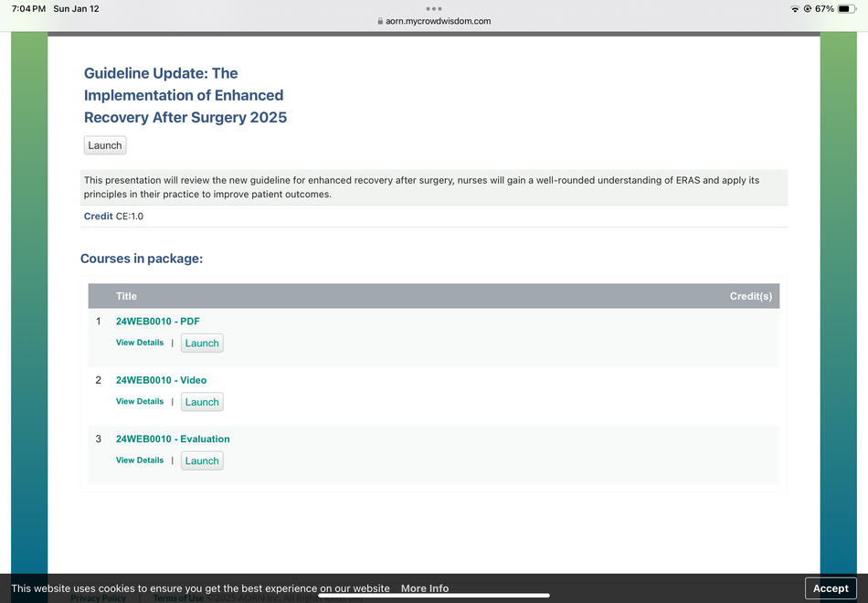The image size is (868, 603).
Task: Launch the Guideline Update package
Action: click(x=105, y=145)
